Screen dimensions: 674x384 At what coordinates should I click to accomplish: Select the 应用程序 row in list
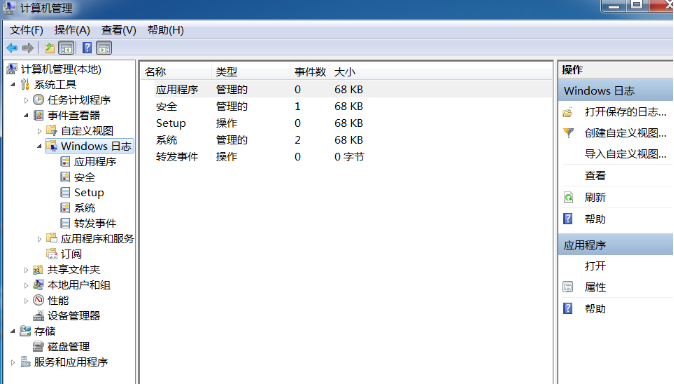click(346, 89)
